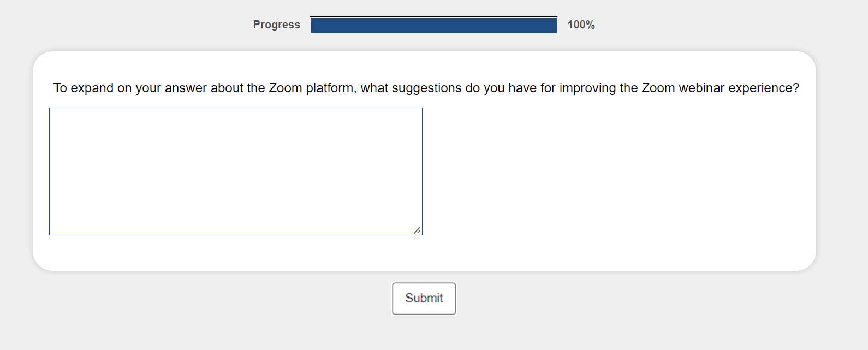The image size is (868, 350).
Task: Click the right end of the progress bar
Action: click(x=554, y=25)
